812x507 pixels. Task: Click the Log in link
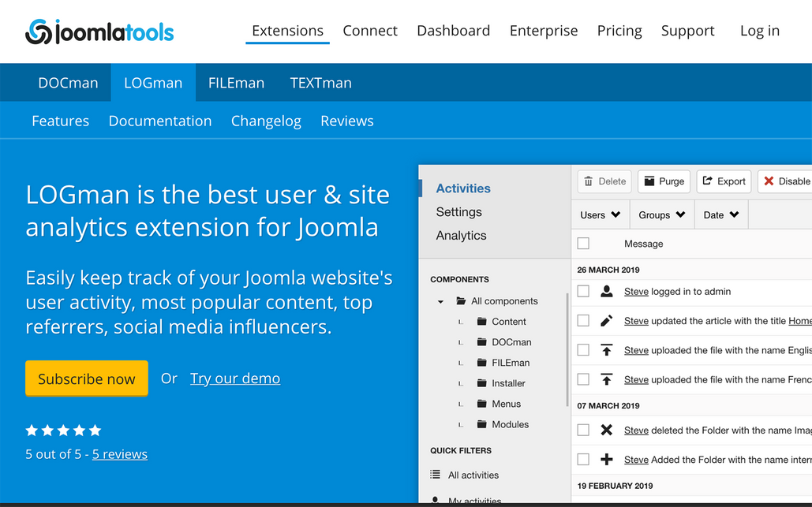pos(760,31)
